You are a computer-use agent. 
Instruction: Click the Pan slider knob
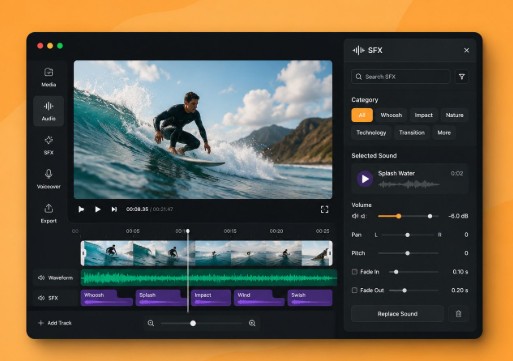[x=407, y=235]
